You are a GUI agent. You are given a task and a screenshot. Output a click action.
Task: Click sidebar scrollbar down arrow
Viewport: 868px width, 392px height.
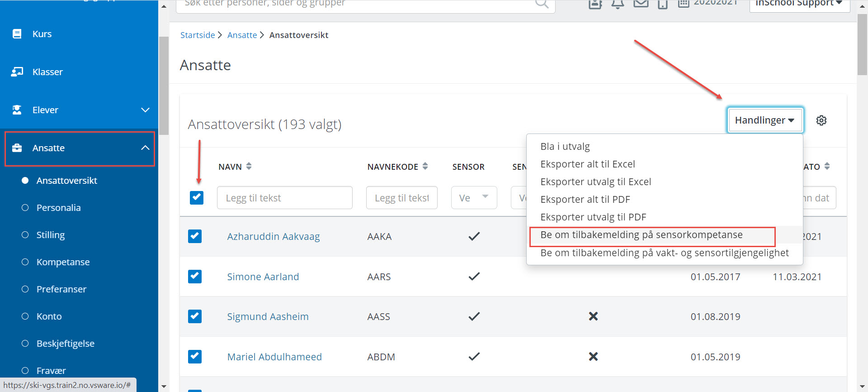point(164,387)
